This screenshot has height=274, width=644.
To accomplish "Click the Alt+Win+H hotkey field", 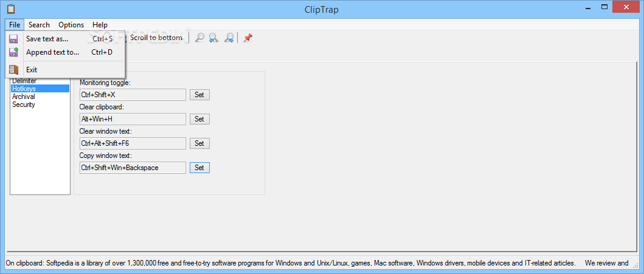I will click(133, 119).
